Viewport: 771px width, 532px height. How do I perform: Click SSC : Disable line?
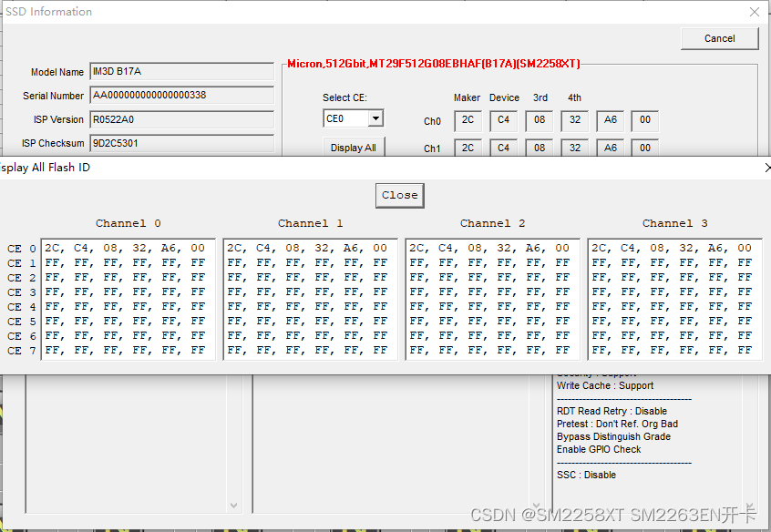coord(586,476)
